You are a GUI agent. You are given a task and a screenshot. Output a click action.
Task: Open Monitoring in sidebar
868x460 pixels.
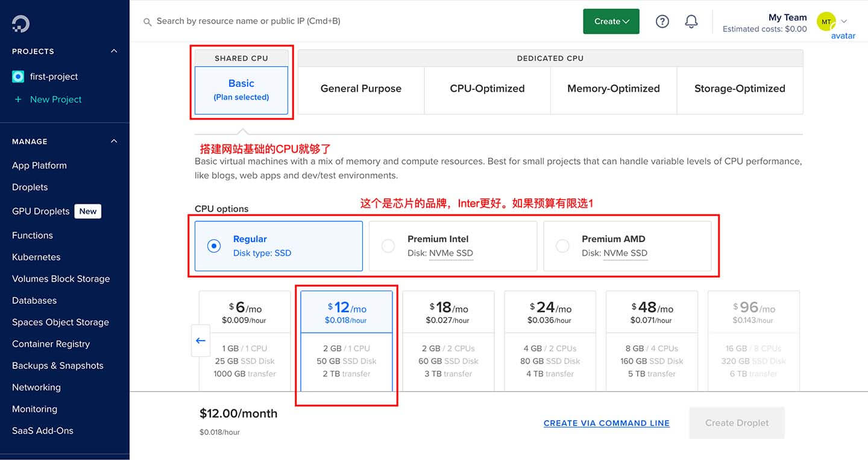(34, 409)
